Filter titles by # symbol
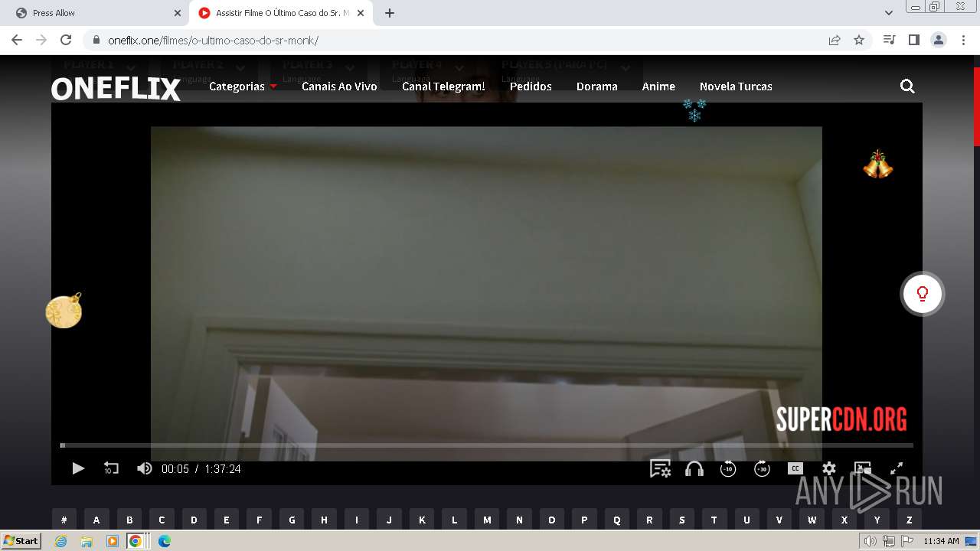The image size is (980, 551). tap(64, 520)
